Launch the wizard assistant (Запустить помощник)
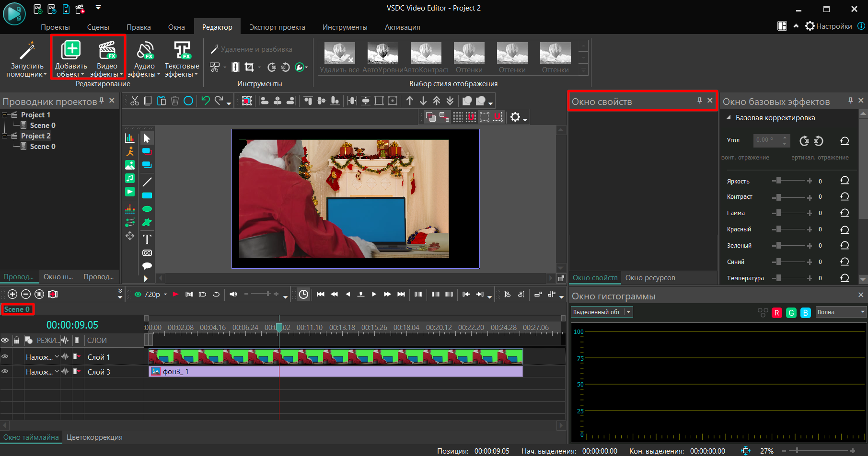Screen dimensions: 868x456 [x=27, y=59]
